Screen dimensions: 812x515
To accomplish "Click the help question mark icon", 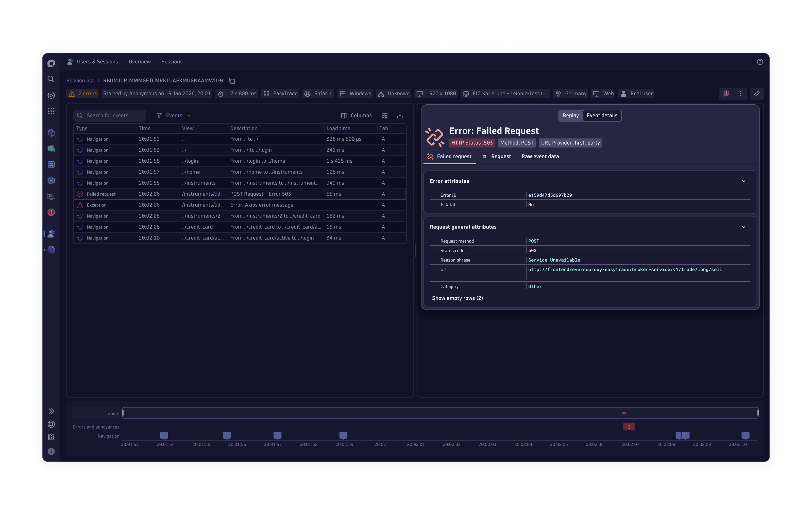I will (x=759, y=62).
